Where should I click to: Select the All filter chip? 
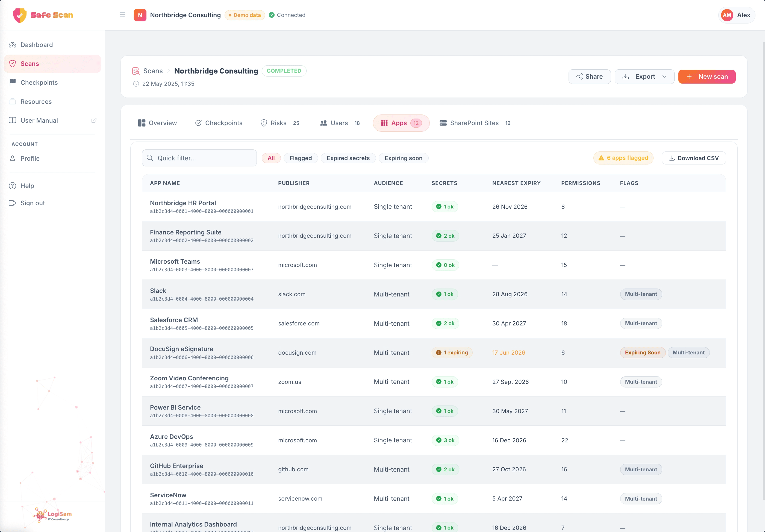271,158
